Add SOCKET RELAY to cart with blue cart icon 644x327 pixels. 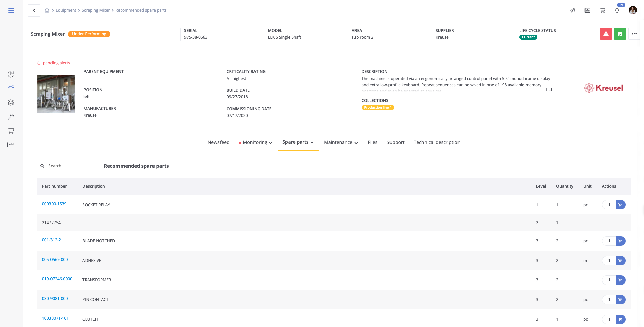[x=620, y=205]
